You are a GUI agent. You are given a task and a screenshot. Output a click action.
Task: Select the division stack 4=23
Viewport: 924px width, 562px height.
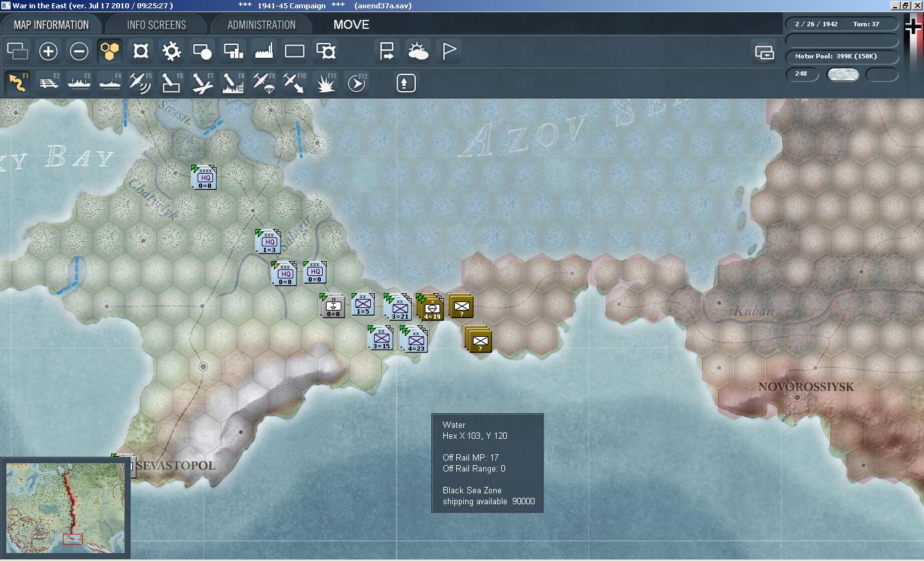coord(415,339)
